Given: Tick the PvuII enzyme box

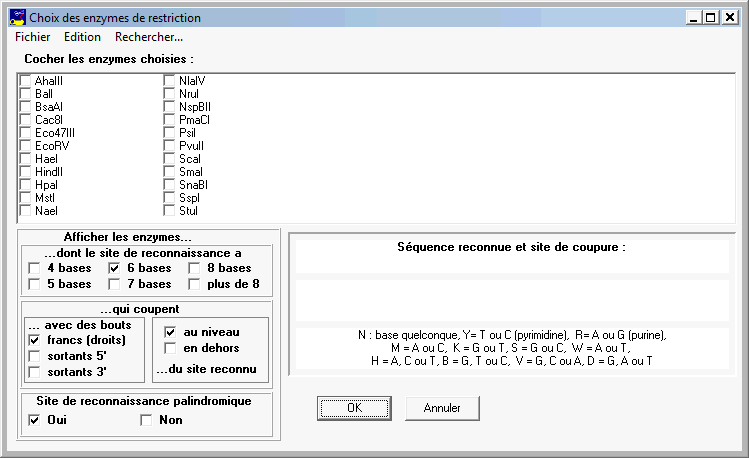Looking at the screenshot, I should click(x=169, y=146).
